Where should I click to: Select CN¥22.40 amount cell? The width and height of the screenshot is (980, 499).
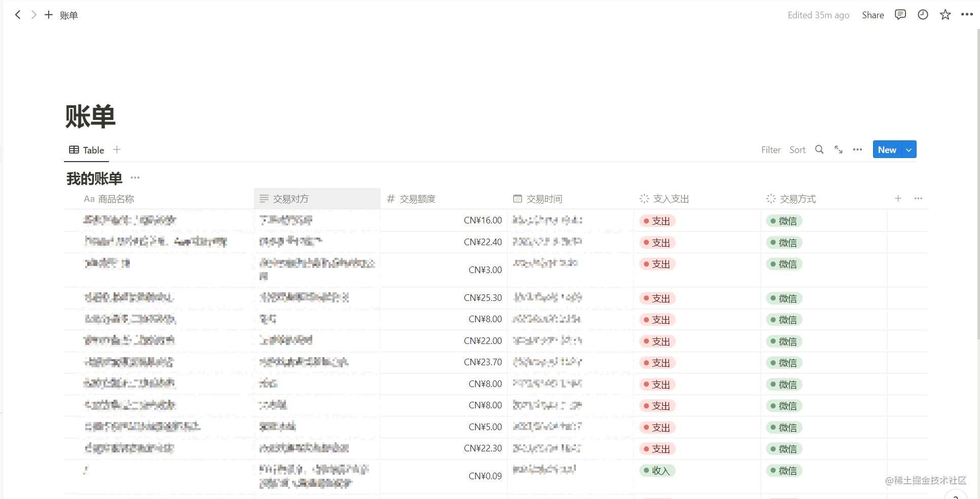pos(444,242)
